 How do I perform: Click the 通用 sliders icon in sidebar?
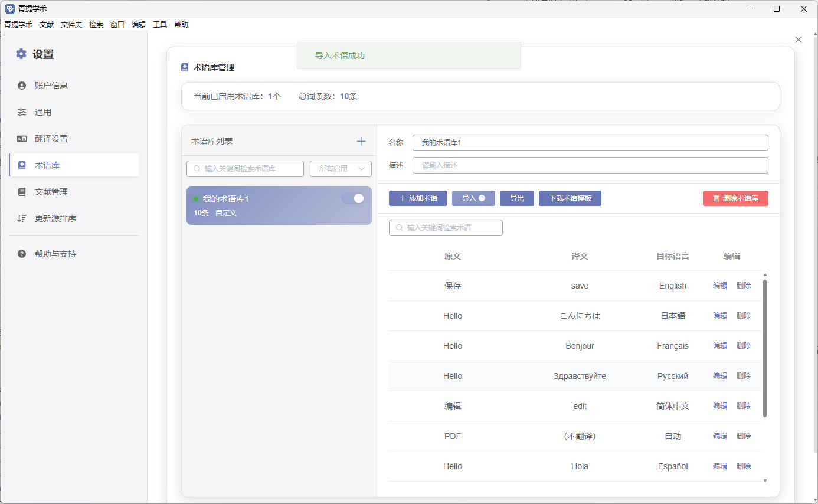tap(22, 112)
